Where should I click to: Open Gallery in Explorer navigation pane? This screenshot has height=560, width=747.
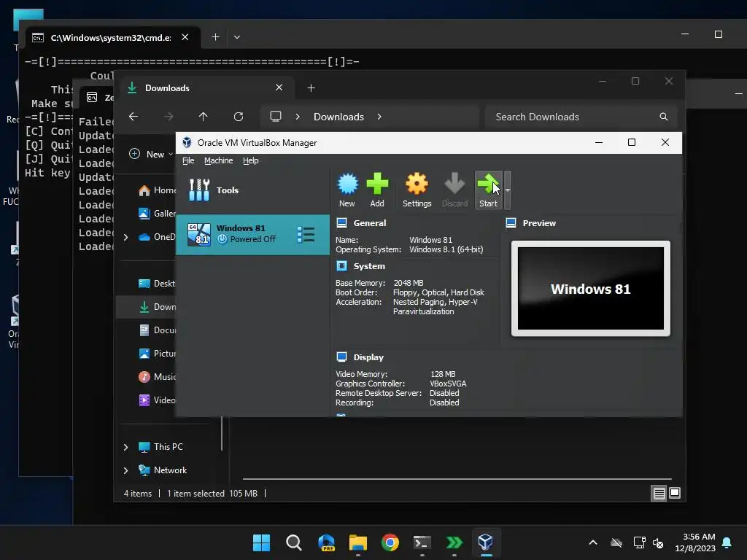[158, 214]
